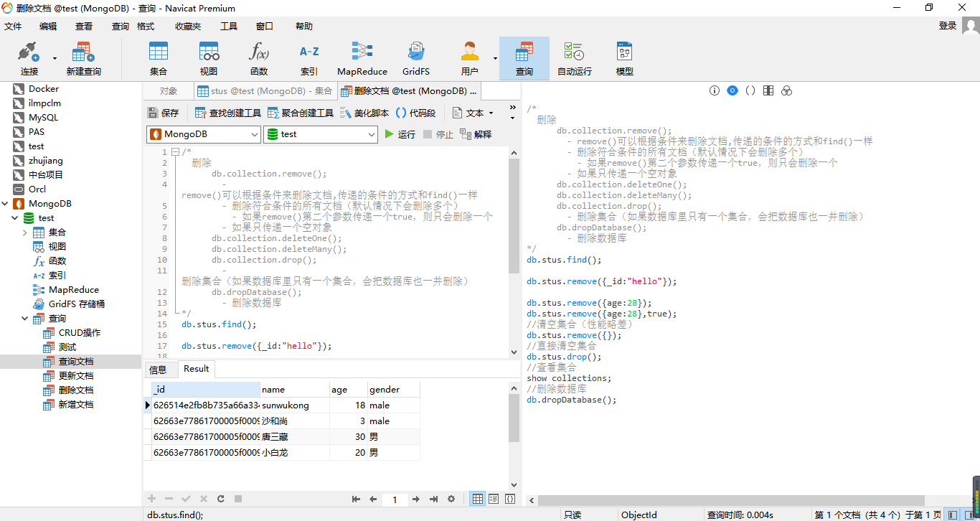This screenshot has width=980, height=521.
Task: Select the sunwukong name cell
Action: [x=294, y=405]
